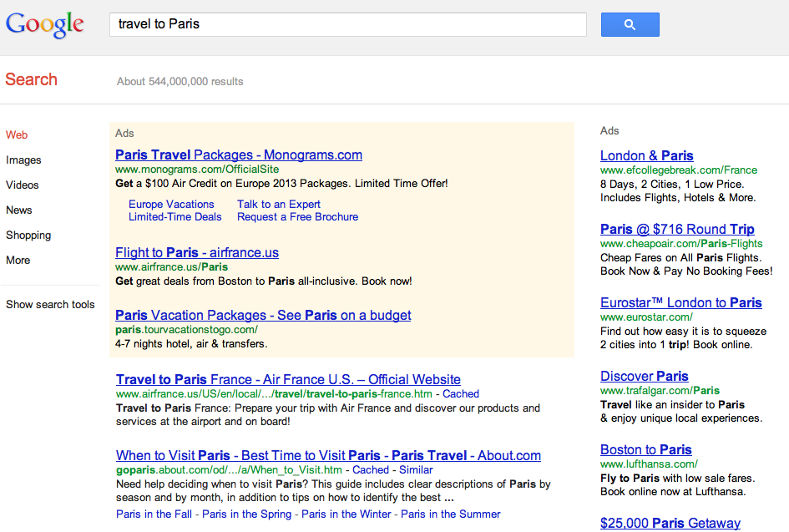
Task: Click the Ads label above the sidebar ads
Action: [609, 131]
